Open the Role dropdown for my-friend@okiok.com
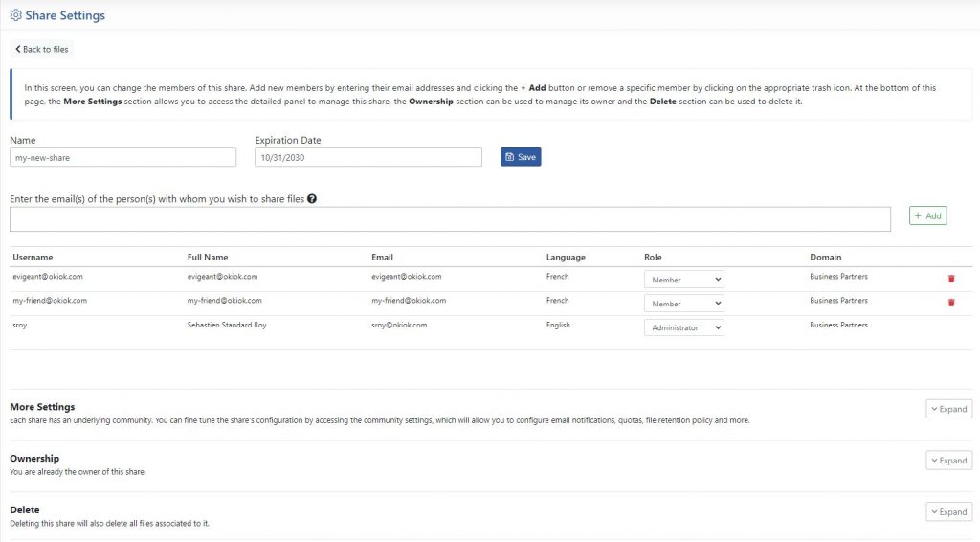980x542 pixels. 683,304
